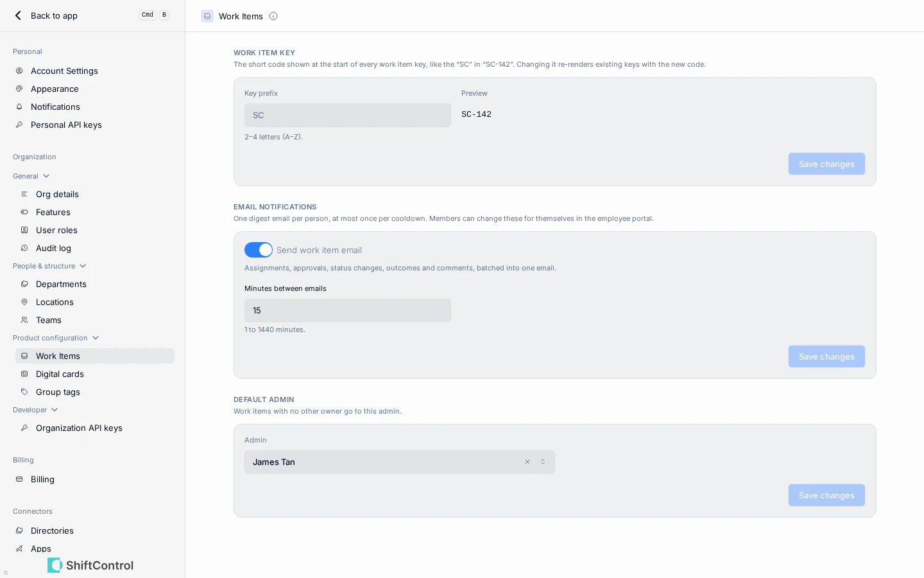The height and width of the screenshot is (578, 924).
Task: Go back to app via text link
Action: pyautogui.click(x=54, y=15)
